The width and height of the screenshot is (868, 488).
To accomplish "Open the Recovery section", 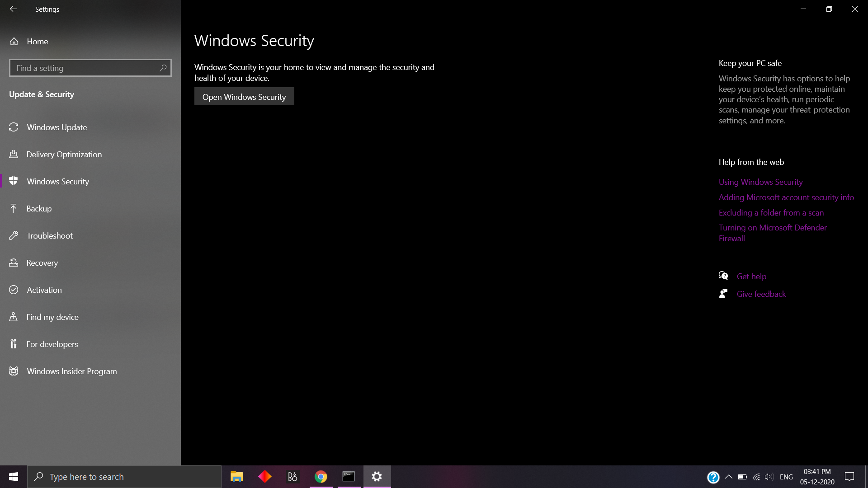I will point(42,263).
